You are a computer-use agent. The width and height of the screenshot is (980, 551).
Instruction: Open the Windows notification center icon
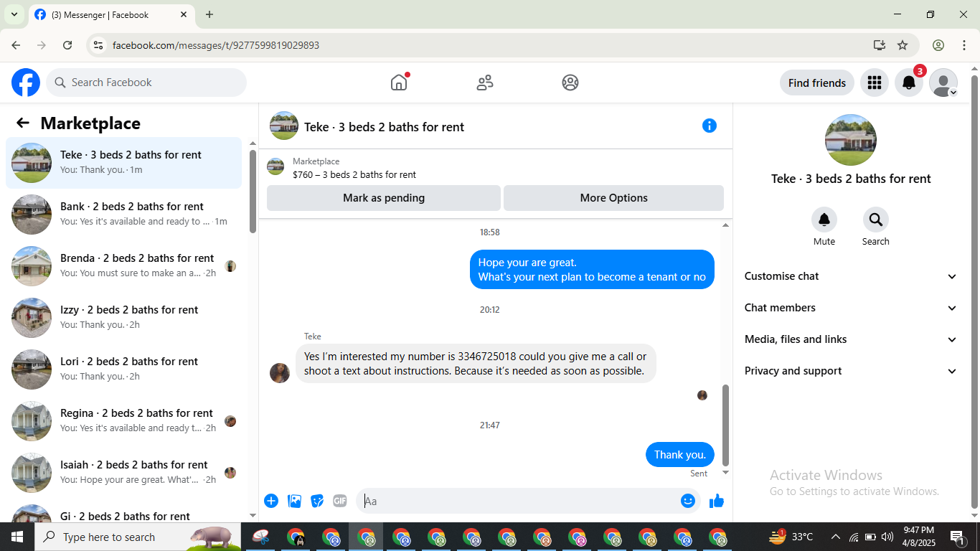pyautogui.click(x=957, y=537)
